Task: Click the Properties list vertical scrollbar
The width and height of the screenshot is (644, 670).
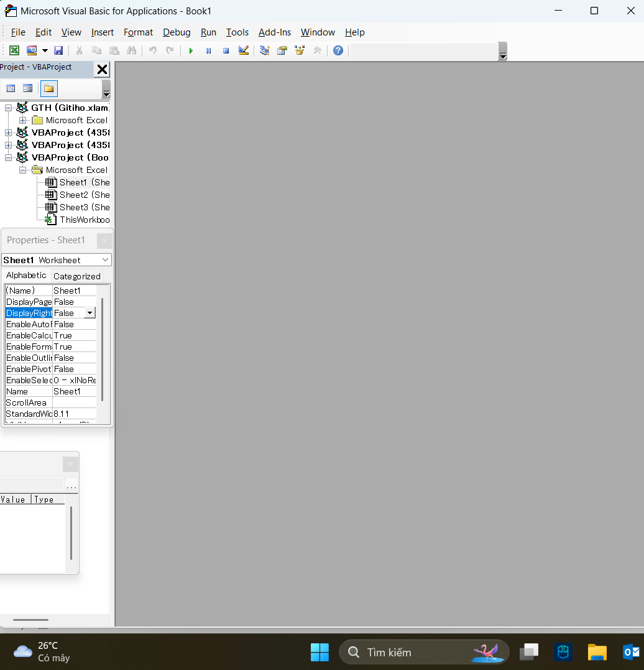Action: [102, 350]
